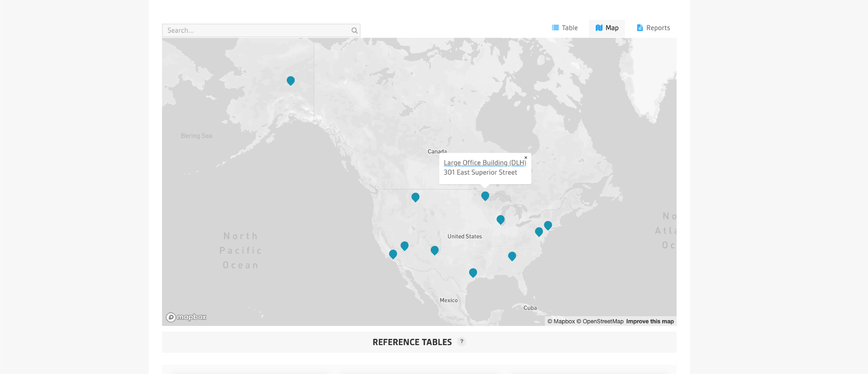Click the map pin in Alaska
Screen dimensions: 868x374
[290, 81]
